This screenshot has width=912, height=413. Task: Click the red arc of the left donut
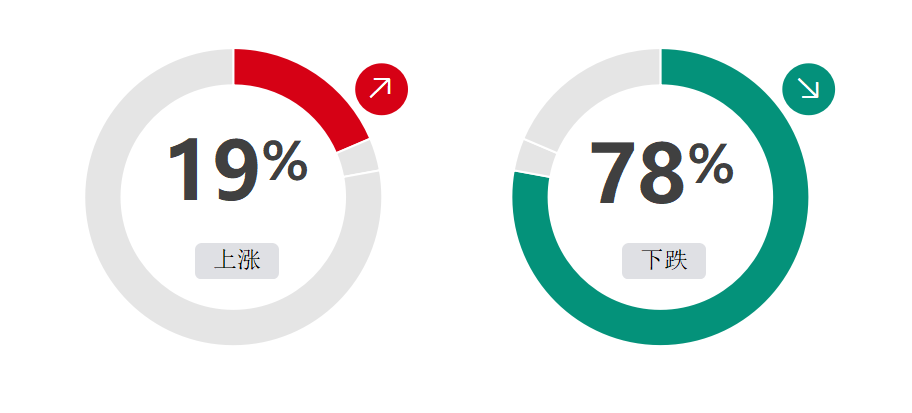click(x=308, y=90)
